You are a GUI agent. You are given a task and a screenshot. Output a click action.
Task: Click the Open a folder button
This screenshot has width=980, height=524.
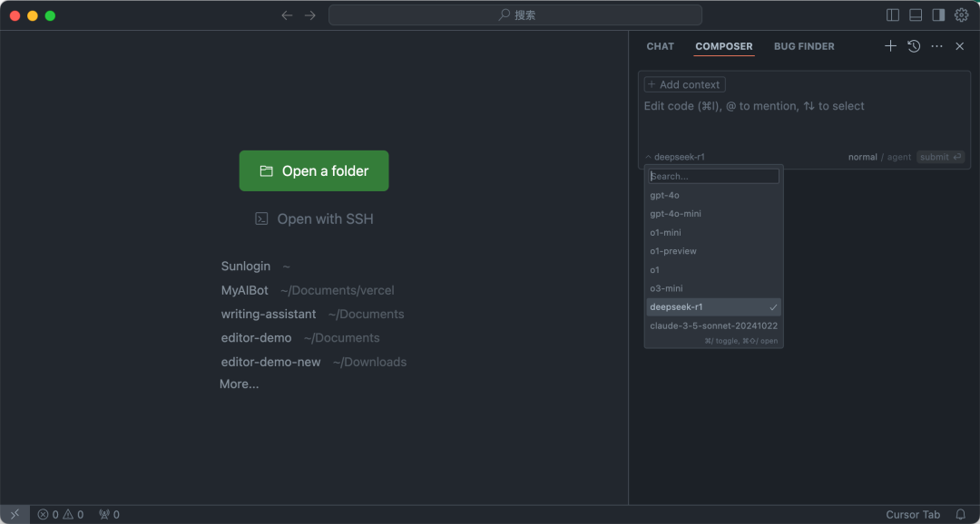click(x=314, y=170)
